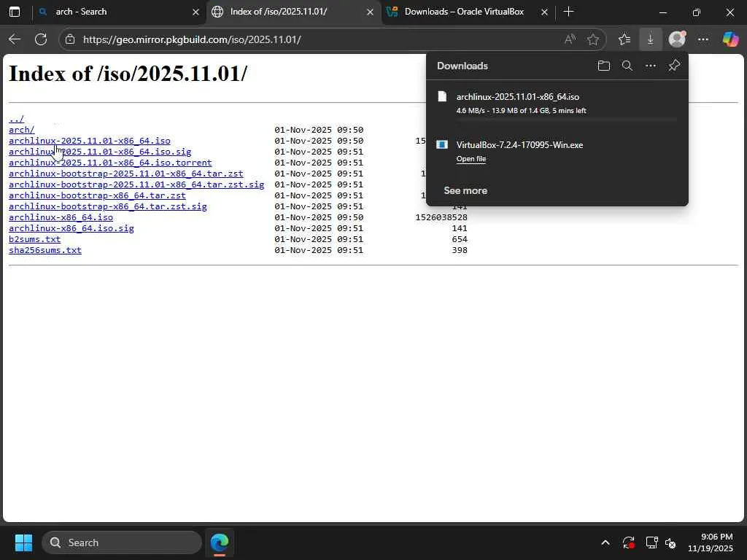
Task: Close the arch - Search tab
Action: (196, 12)
